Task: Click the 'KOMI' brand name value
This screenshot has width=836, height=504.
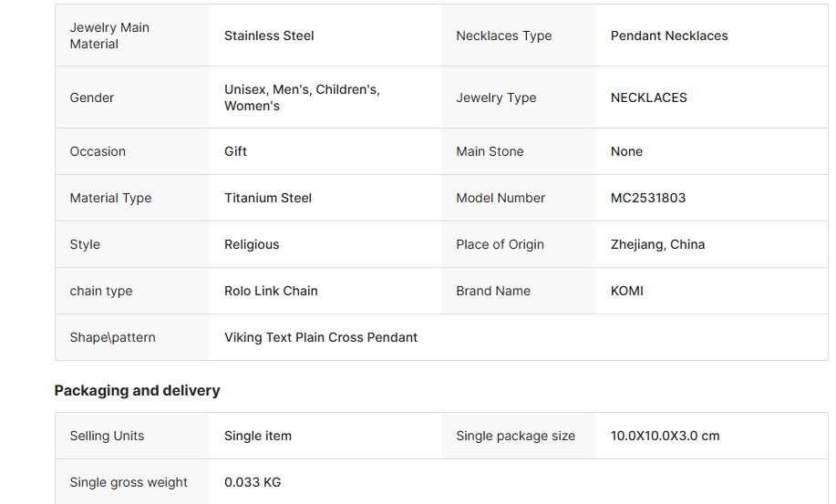Action: click(x=626, y=291)
